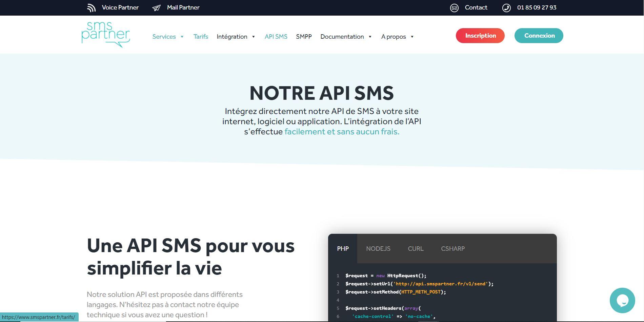
Task: Open the Services menu
Action: click(164, 37)
